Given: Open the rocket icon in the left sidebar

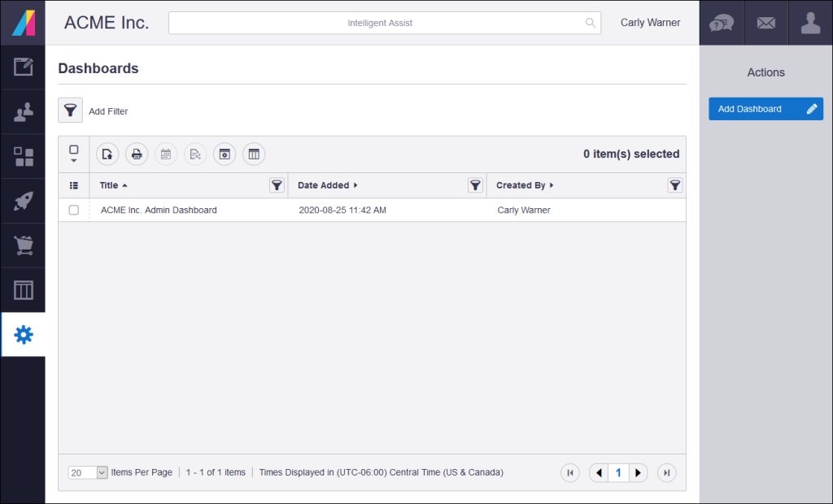Looking at the screenshot, I should click(x=23, y=201).
